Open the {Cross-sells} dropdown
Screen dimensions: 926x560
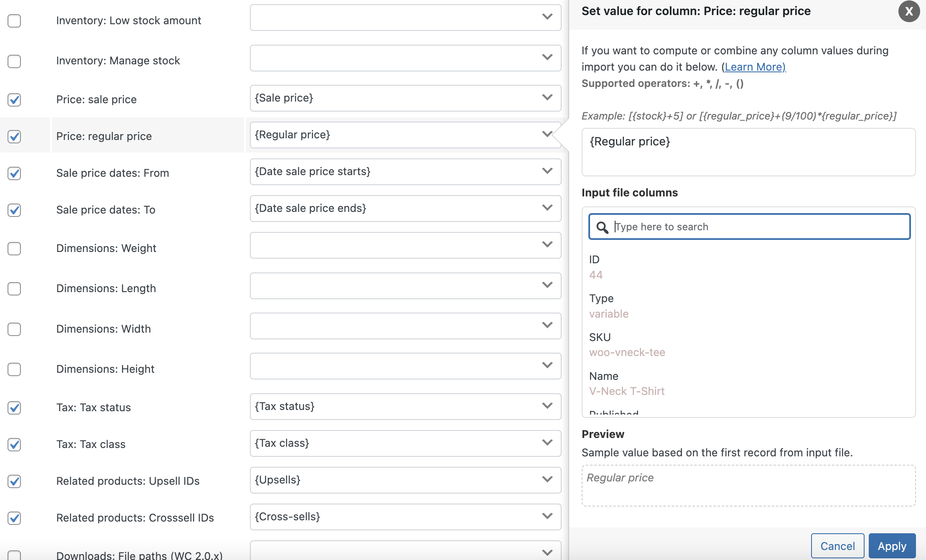[405, 517]
